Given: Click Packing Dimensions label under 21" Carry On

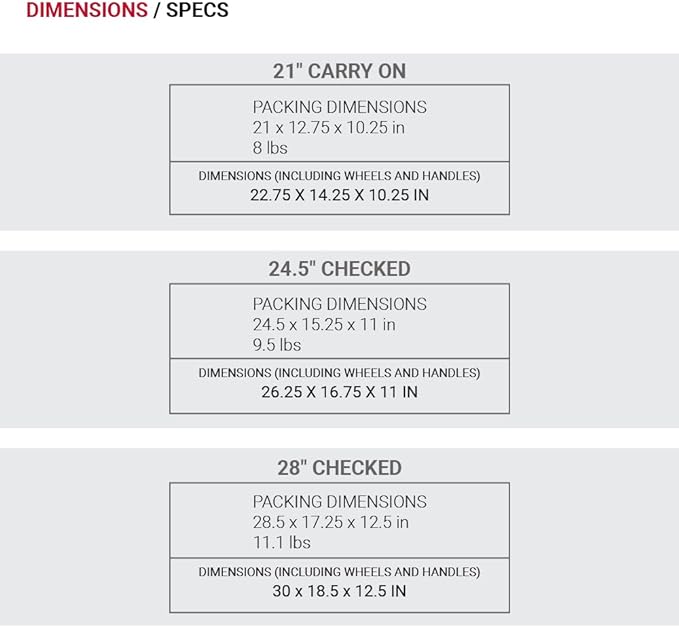Looking at the screenshot, I should coord(339,107).
